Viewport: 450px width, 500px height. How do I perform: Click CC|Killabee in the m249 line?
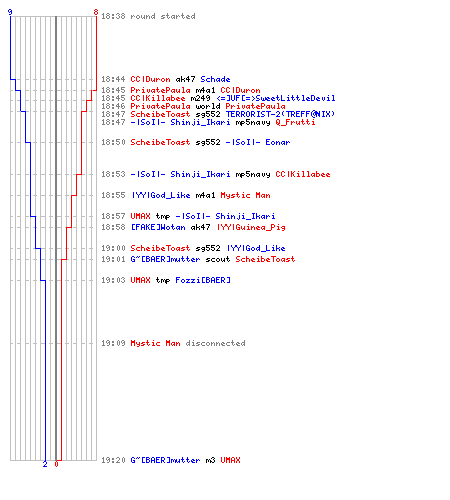[158, 98]
